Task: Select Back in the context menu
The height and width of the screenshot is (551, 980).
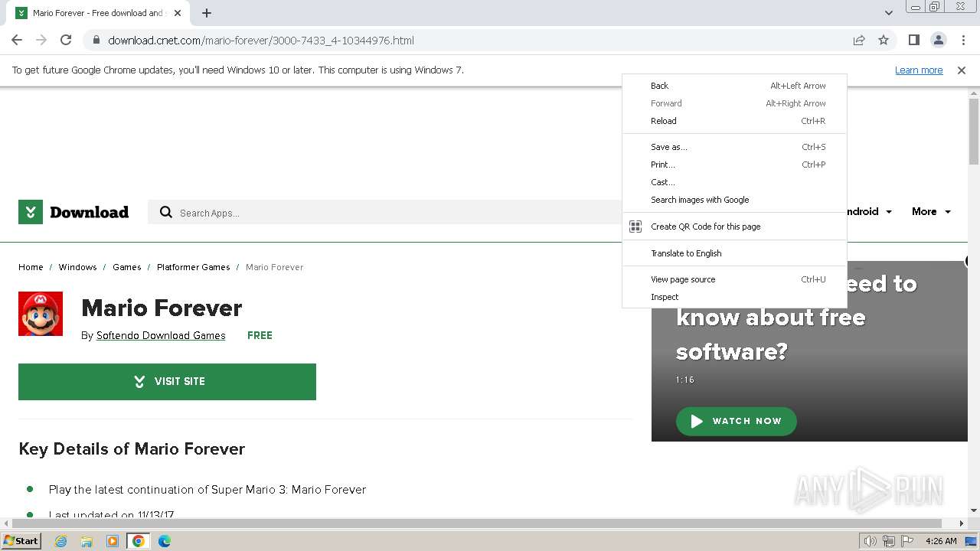Action: coord(735,86)
